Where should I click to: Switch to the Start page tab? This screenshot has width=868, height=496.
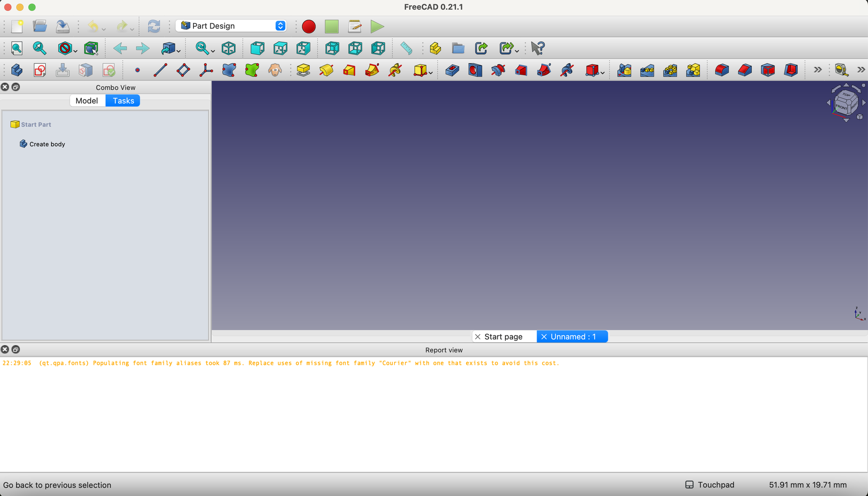503,336
